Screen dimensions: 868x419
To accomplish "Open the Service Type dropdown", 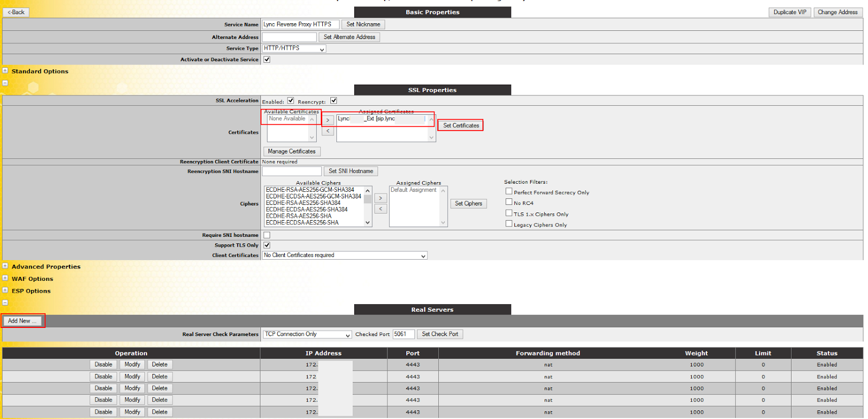I will (x=294, y=49).
